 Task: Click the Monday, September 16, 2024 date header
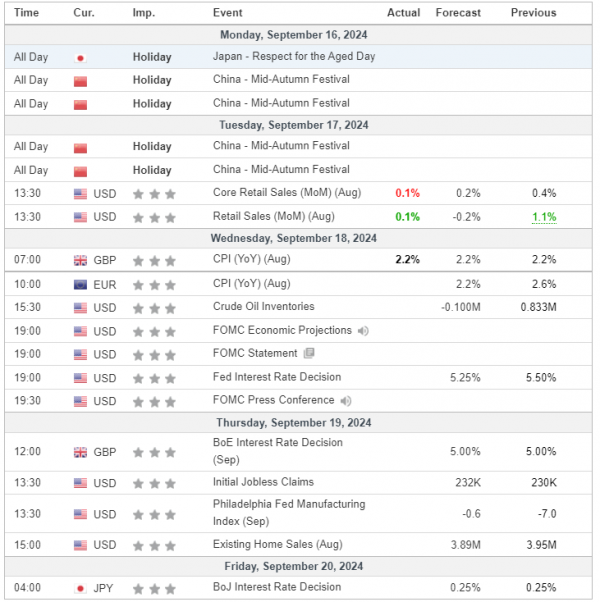[x=294, y=35]
